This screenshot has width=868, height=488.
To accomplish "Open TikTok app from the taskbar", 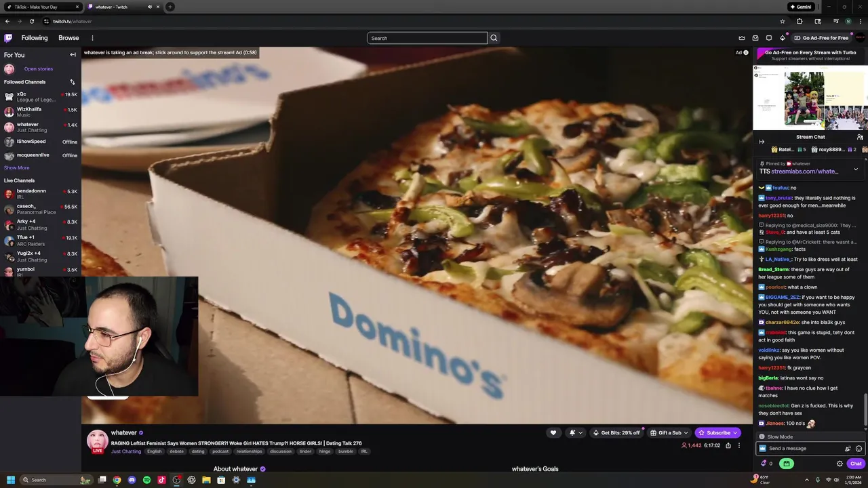I will pos(161,480).
